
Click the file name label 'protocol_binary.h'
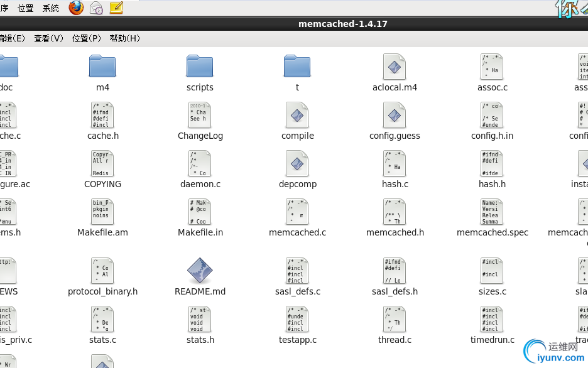(x=103, y=291)
